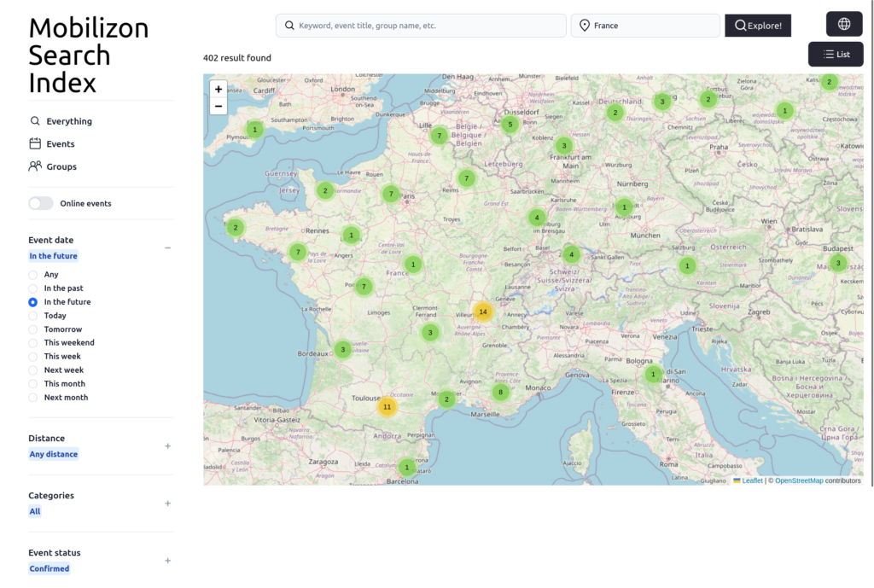
Task: Click the yellow 11 cluster near Toulouse
Action: (387, 407)
